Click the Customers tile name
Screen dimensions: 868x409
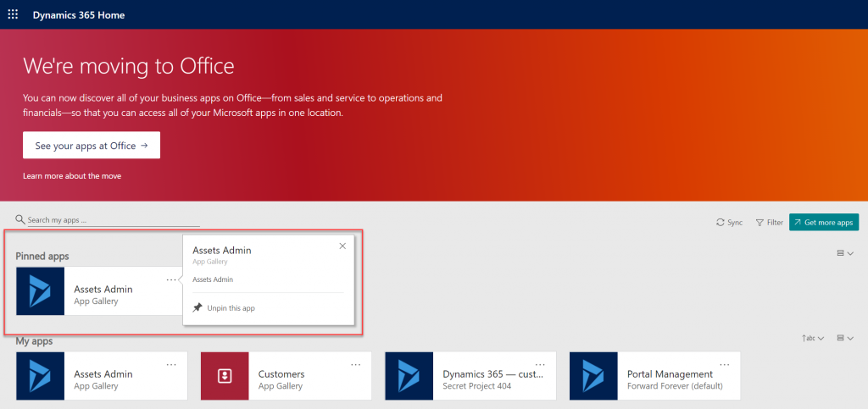click(x=281, y=374)
